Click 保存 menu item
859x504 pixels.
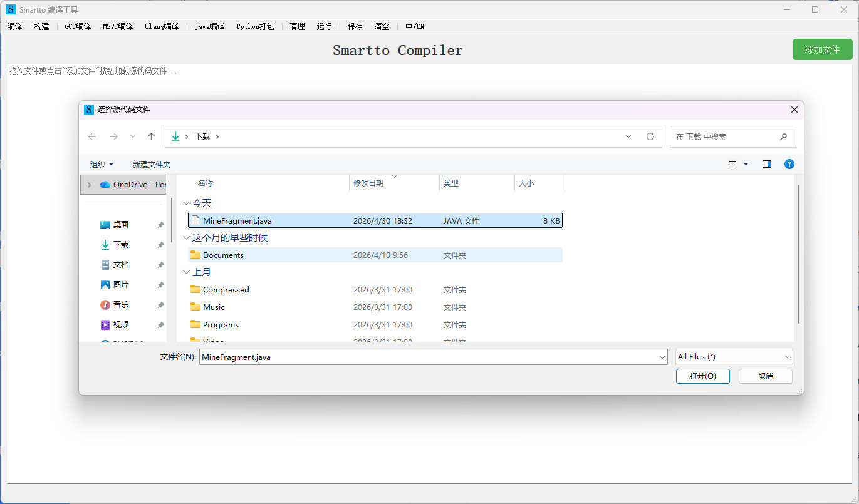coord(355,26)
